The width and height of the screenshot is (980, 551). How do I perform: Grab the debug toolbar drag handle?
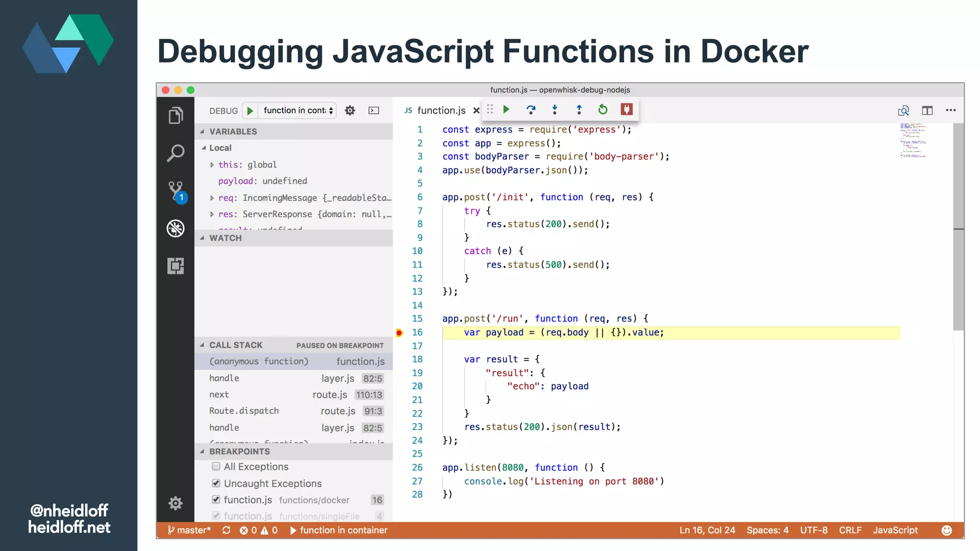click(x=490, y=110)
